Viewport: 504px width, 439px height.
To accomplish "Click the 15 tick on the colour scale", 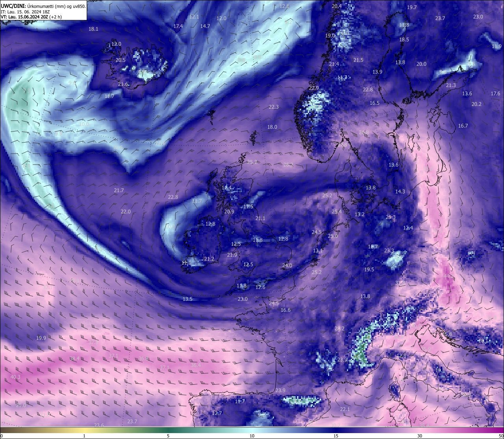I will coord(336,436).
